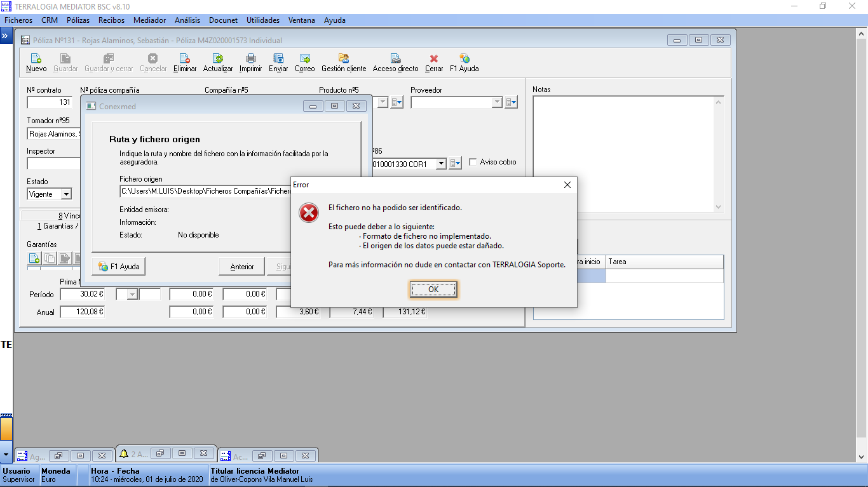Click the Anterior button in Conexmed

pyautogui.click(x=241, y=267)
